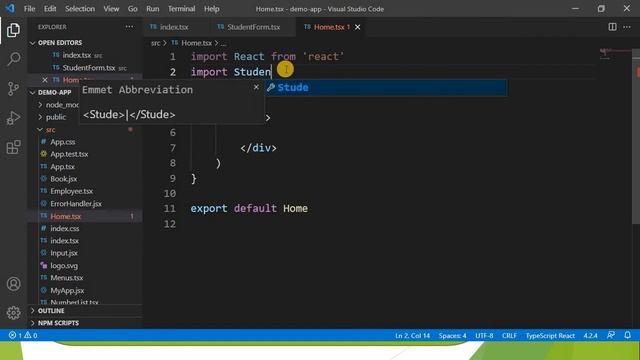Open MyApp.jsx in the file tree
The width and height of the screenshot is (640, 360).
85,291
